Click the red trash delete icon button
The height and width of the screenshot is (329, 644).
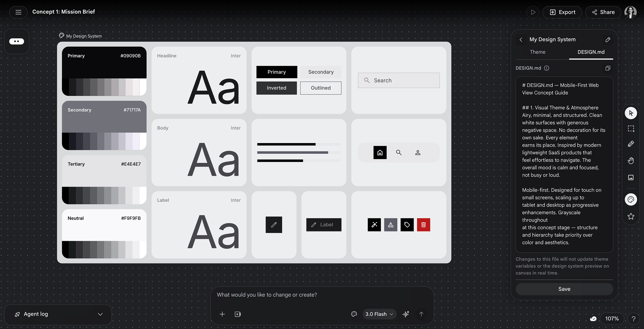(424, 225)
